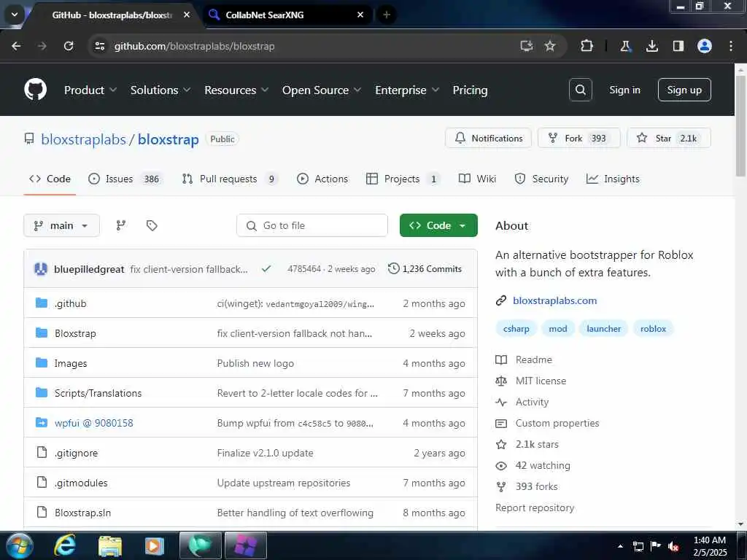The width and height of the screenshot is (747, 560).
Task: Open media player from taskbar
Action: [x=154, y=545]
